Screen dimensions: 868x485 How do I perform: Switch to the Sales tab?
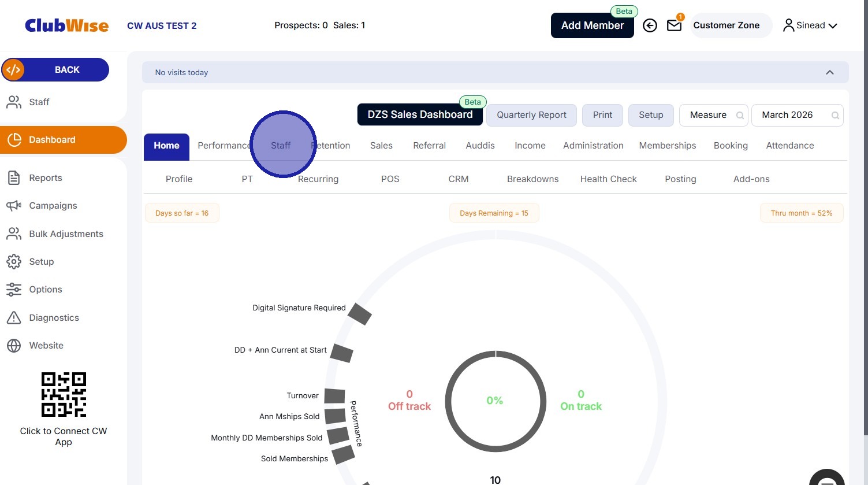[x=381, y=146]
